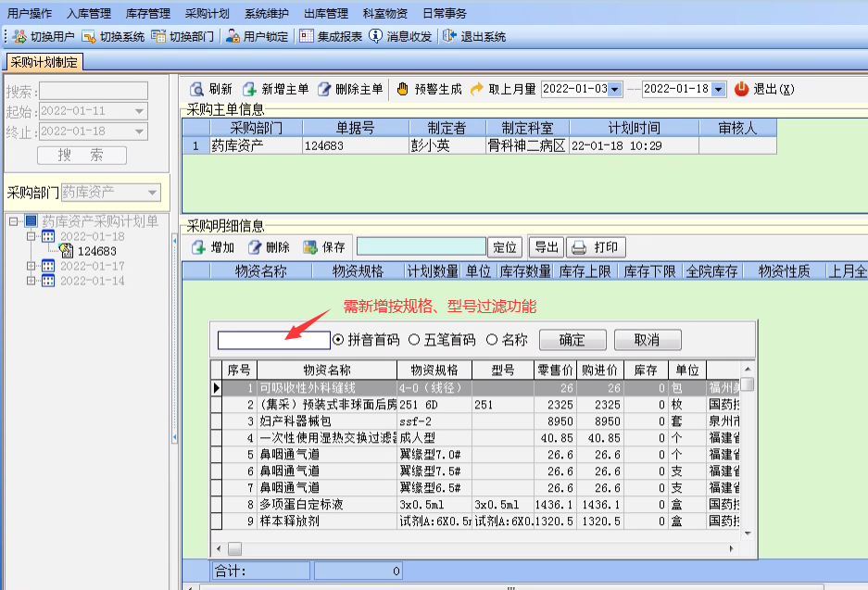
Task: Open the toolbar 2022-01-18 date picker dropdown
Action: coord(719,89)
